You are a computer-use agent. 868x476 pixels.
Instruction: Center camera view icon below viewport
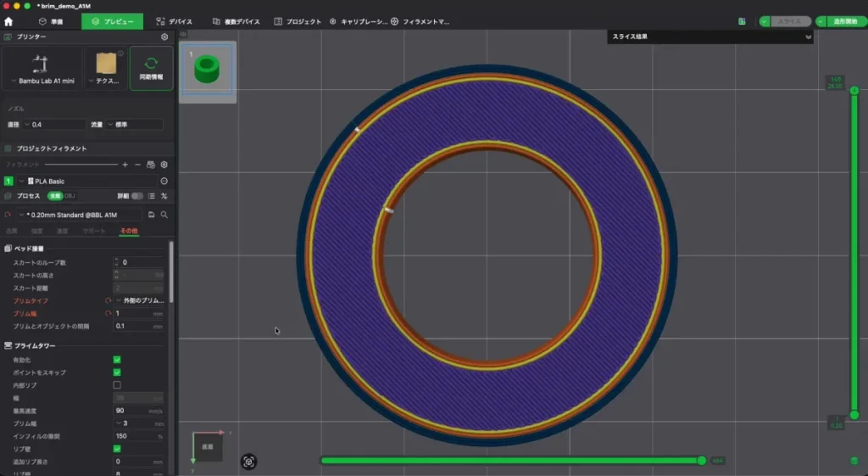pyautogui.click(x=248, y=462)
